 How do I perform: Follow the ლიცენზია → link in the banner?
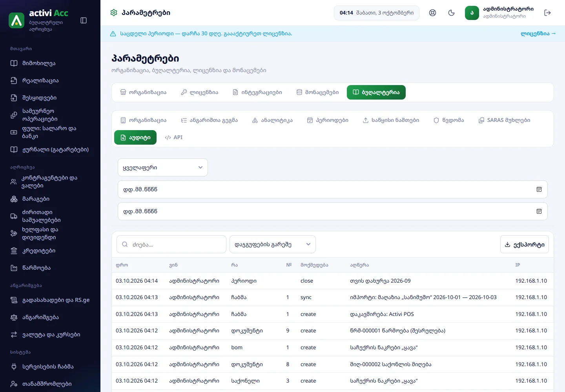pos(538,34)
